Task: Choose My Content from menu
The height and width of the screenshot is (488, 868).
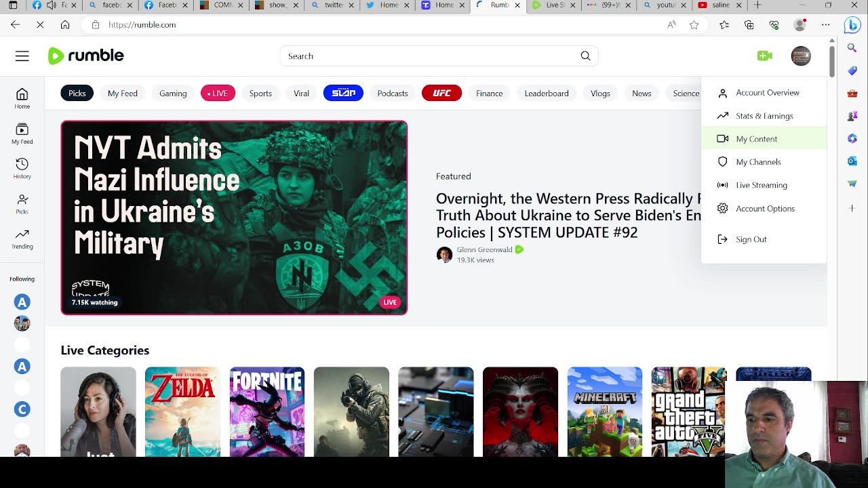Action: 764,139
